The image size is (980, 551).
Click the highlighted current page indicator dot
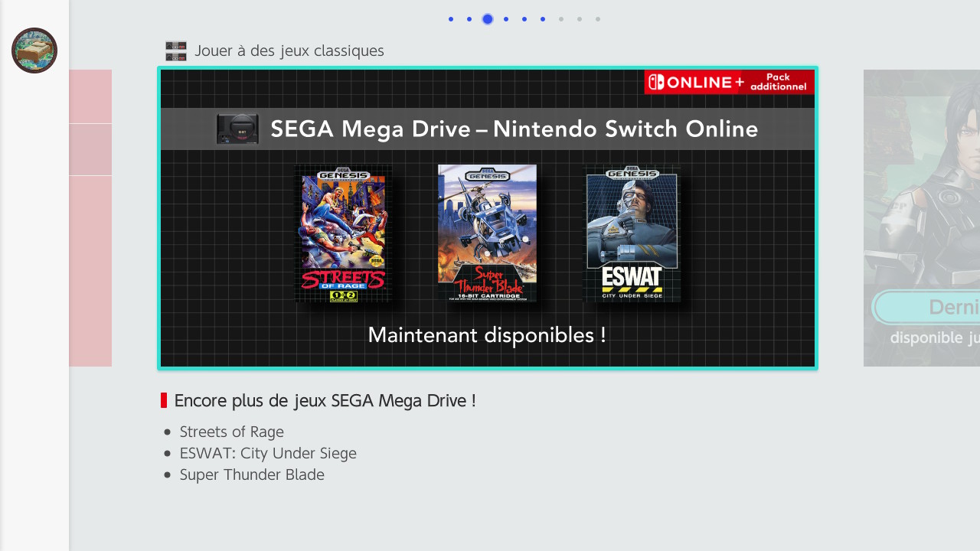tap(488, 19)
